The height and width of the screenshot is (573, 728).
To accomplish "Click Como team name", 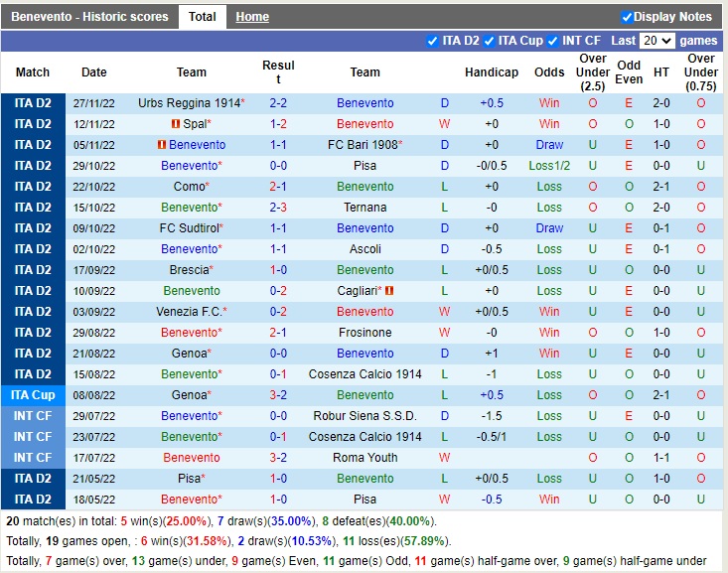I will (189, 187).
